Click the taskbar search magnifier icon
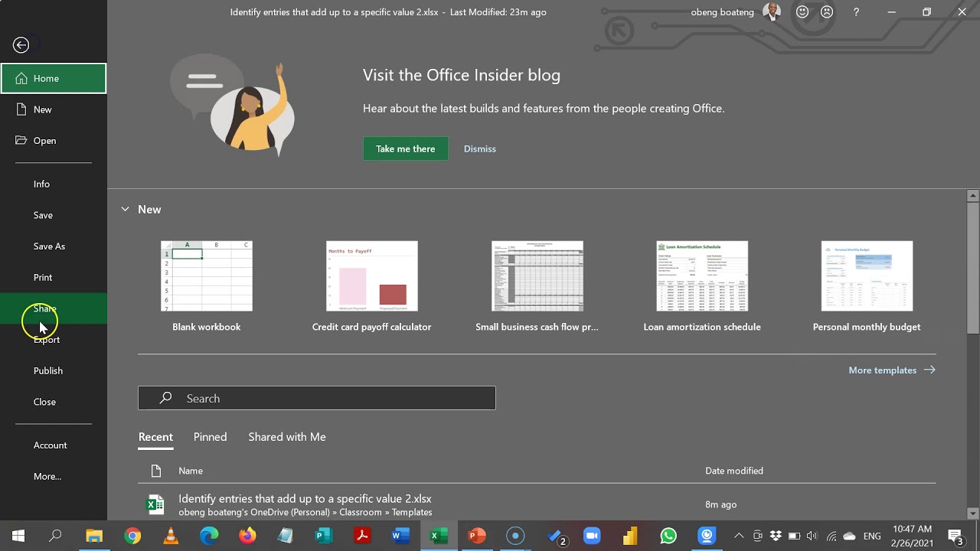This screenshot has width=980, height=551. pyautogui.click(x=55, y=536)
